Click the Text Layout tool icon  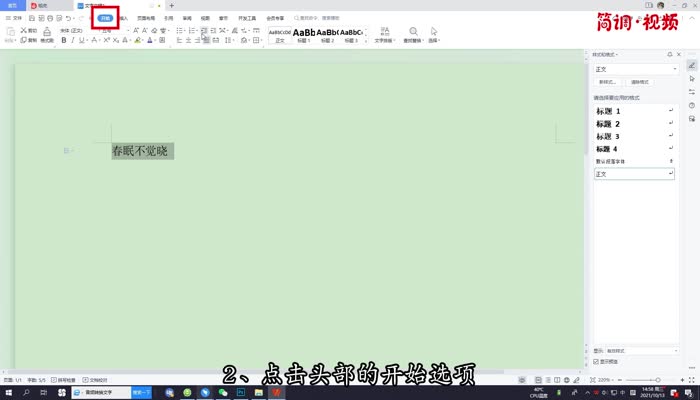pyautogui.click(x=384, y=33)
